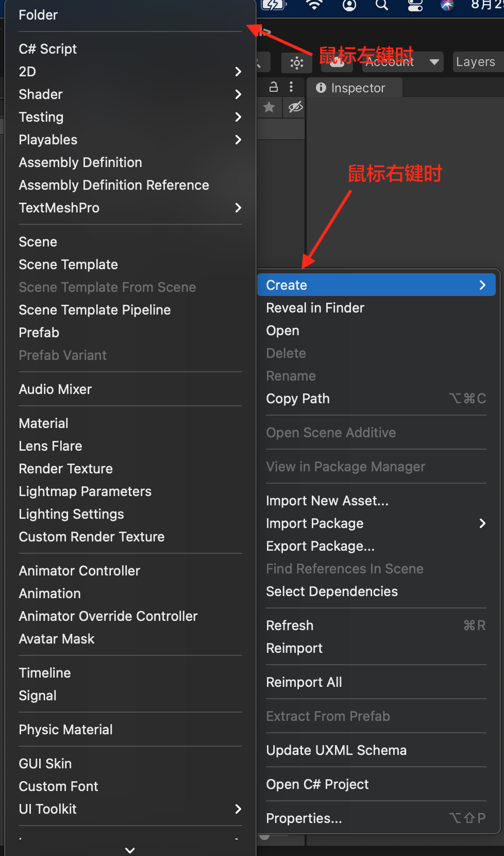The height and width of the screenshot is (856, 504).
Task: Open macOS Control Center icon
Action: click(x=415, y=5)
